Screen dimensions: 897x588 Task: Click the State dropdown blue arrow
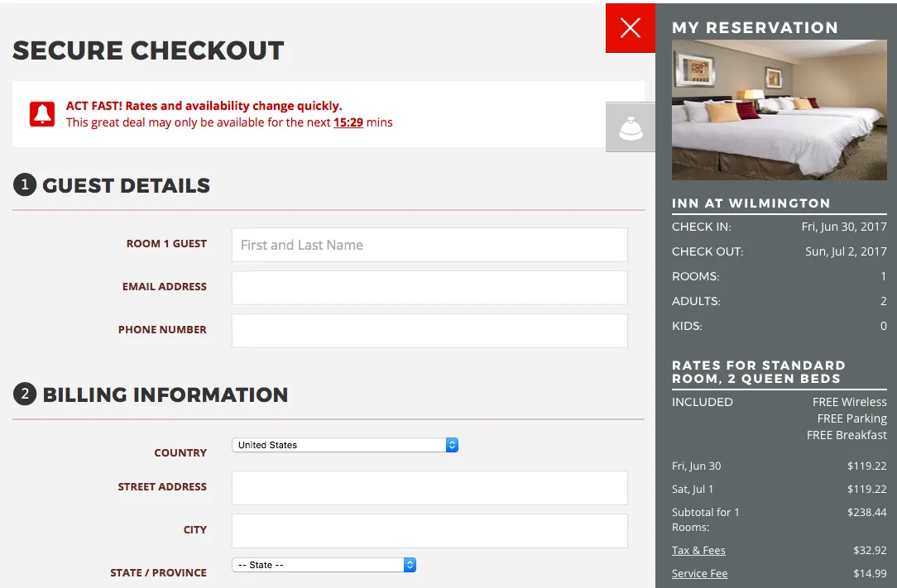410,565
